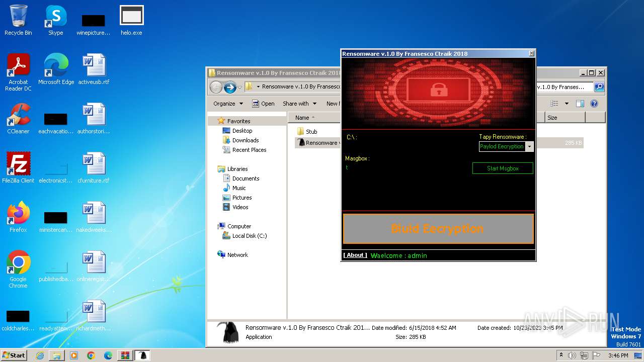Open the cfurniture.rtf document
644x362 pixels.
click(x=94, y=167)
